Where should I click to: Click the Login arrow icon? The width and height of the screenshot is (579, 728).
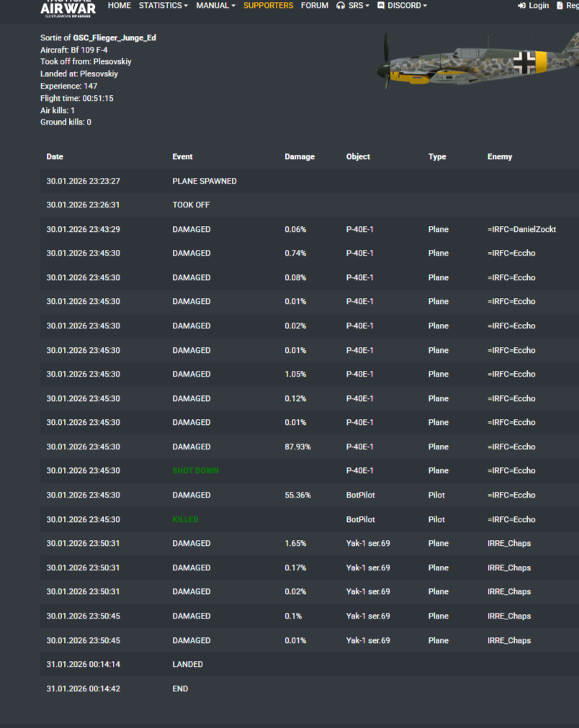coord(521,6)
